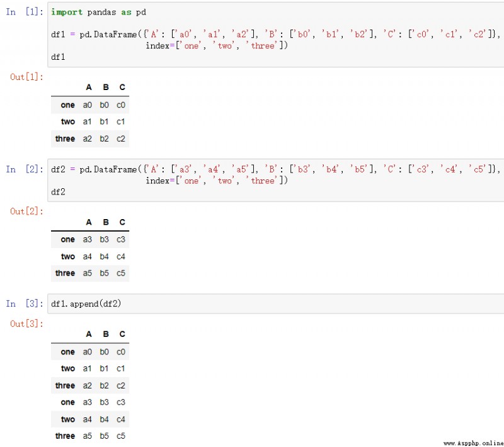Click cell c5 in the Out[2] table
This screenshot has height=447, width=504.
(x=120, y=273)
